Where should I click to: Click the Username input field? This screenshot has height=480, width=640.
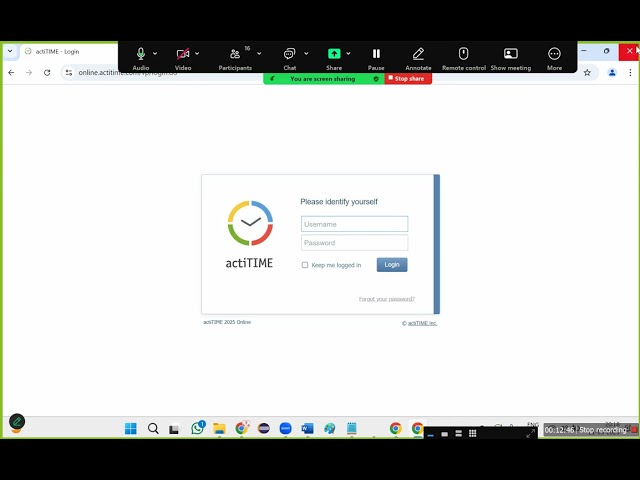pyautogui.click(x=354, y=224)
